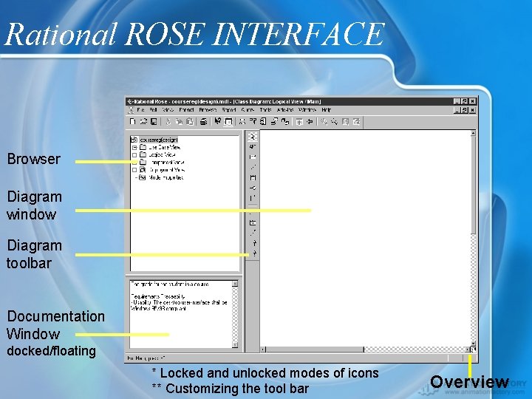This screenshot has height=399, width=532.
Task: Click the Copy toolbar icon
Action: tap(179, 121)
